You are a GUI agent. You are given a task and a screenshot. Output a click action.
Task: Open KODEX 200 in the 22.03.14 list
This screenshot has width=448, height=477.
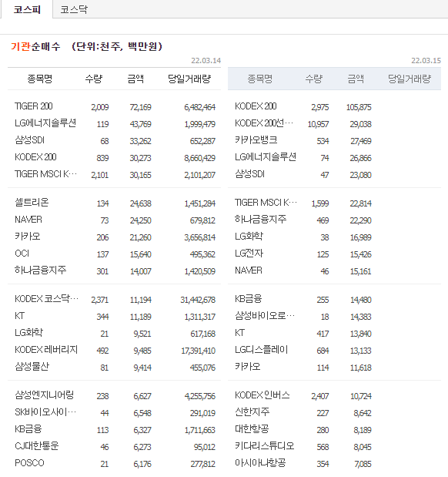click(35, 157)
